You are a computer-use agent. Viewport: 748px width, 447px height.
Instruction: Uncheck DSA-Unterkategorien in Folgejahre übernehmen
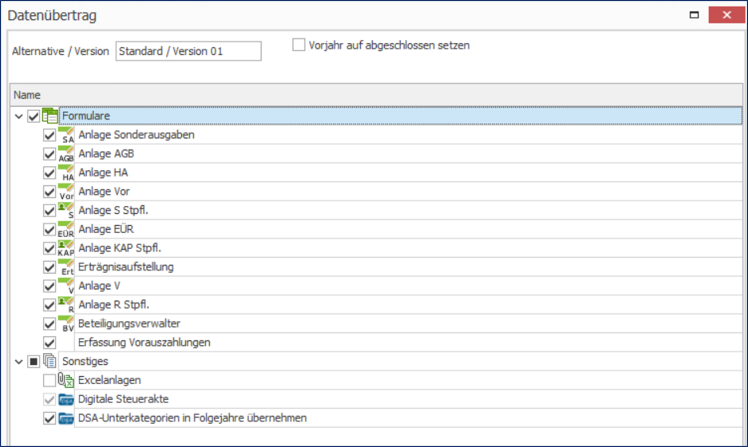[x=49, y=418]
